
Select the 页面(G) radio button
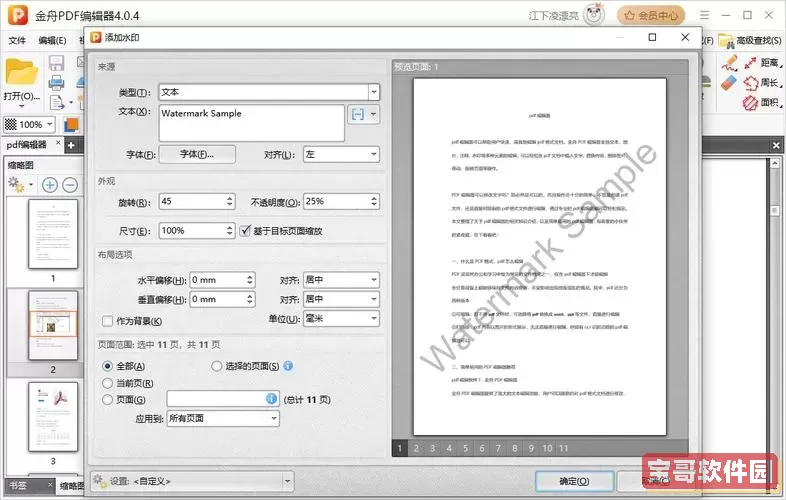(x=107, y=400)
